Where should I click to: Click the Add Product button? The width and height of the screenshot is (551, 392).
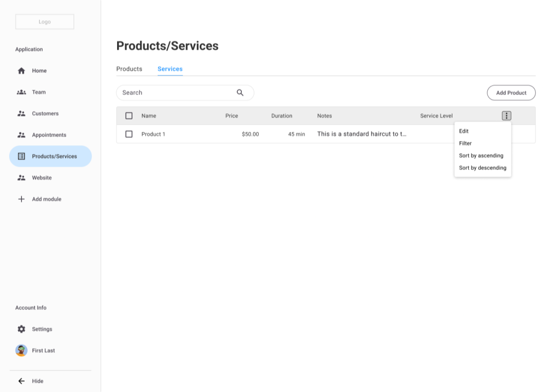[x=511, y=92]
